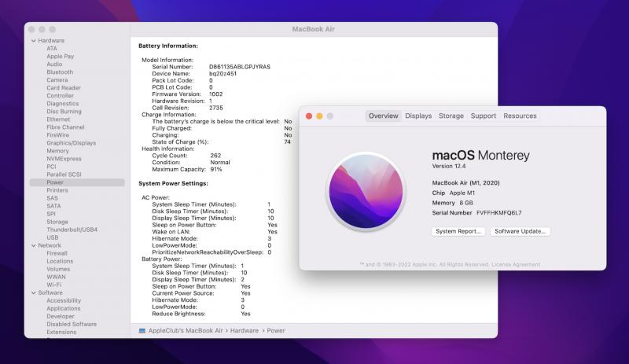Image resolution: width=629 pixels, height=364 pixels.
Task: Select Accessibility under Software
Action: tap(64, 300)
